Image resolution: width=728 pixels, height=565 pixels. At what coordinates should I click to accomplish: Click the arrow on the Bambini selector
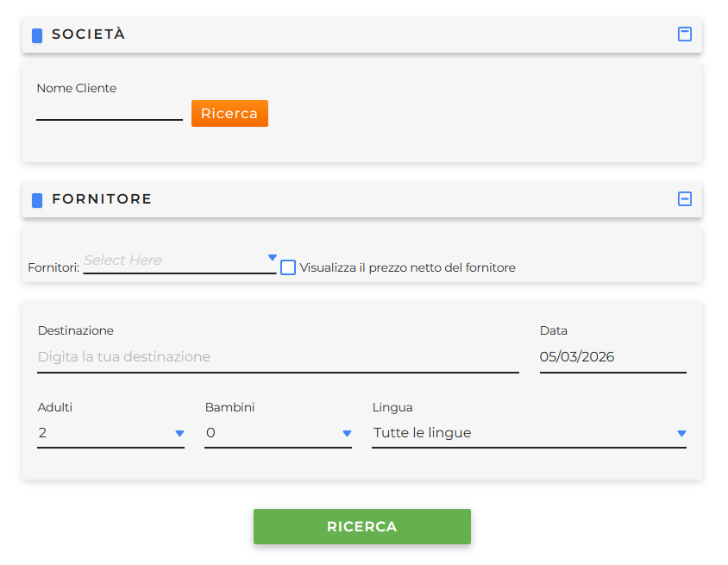click(348, 433)
